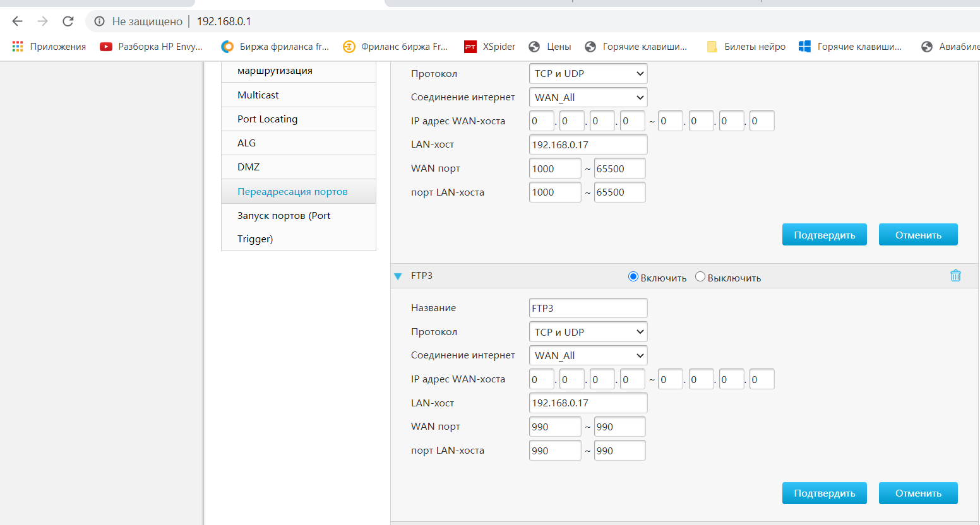Cancel upper rule with Отменить button
Screen dimensions: 980x525
(918, 235)
